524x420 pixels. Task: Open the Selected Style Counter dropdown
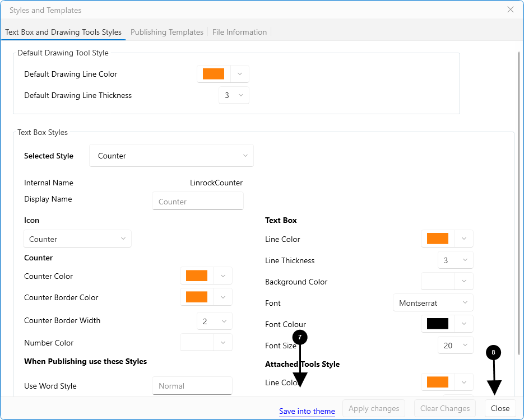(171, 156)
